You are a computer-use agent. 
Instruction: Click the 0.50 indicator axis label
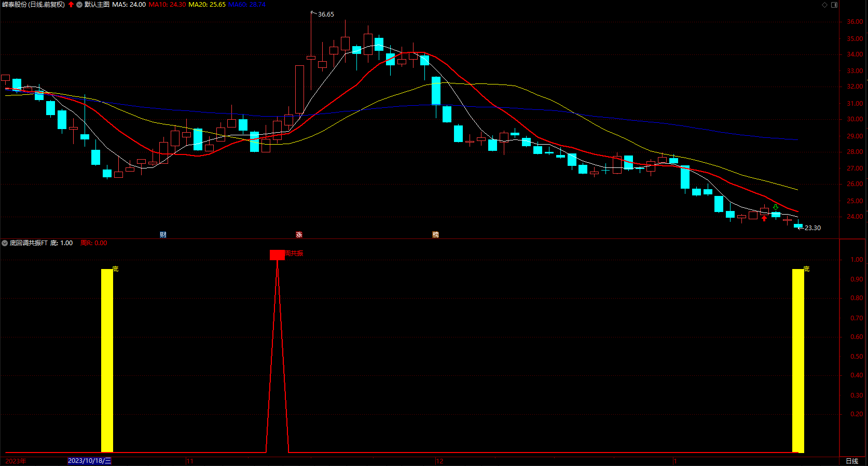click(x=857, y=357)
